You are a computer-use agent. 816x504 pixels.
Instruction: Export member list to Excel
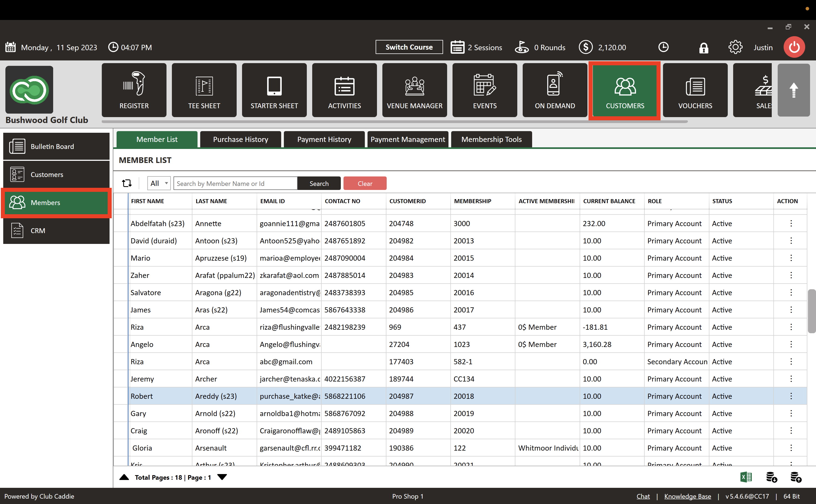tap(746, 477)
